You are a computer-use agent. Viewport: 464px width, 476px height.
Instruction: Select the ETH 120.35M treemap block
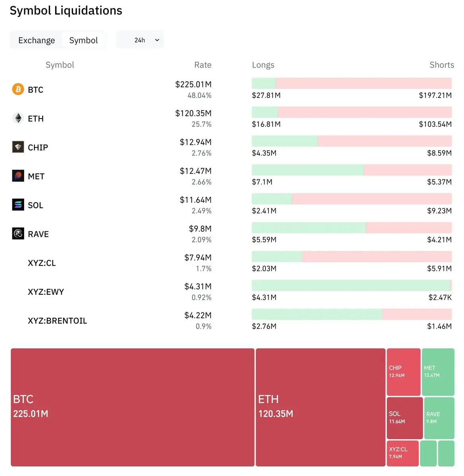click(320, 407)
